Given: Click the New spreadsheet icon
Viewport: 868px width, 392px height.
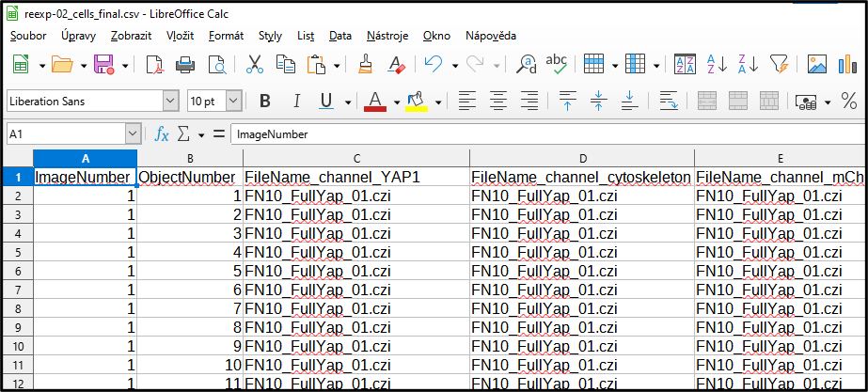Looking at the screenshot, I should [x=22, y=65].
